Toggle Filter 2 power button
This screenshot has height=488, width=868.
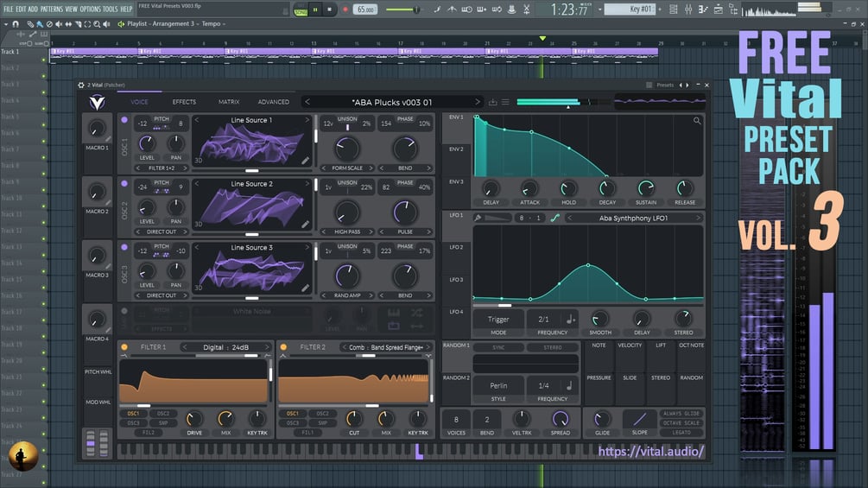283,347
